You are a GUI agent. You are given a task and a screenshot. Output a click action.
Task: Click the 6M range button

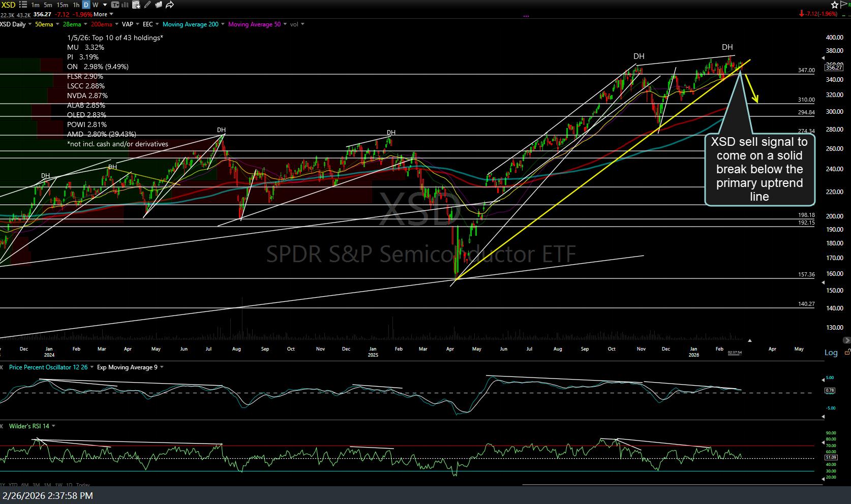25,485
